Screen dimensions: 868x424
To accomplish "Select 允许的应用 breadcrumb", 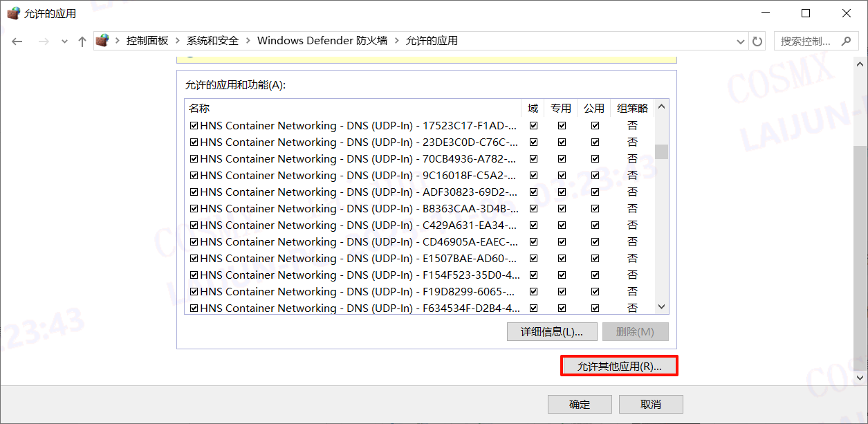I will click(x=432, y=41).
